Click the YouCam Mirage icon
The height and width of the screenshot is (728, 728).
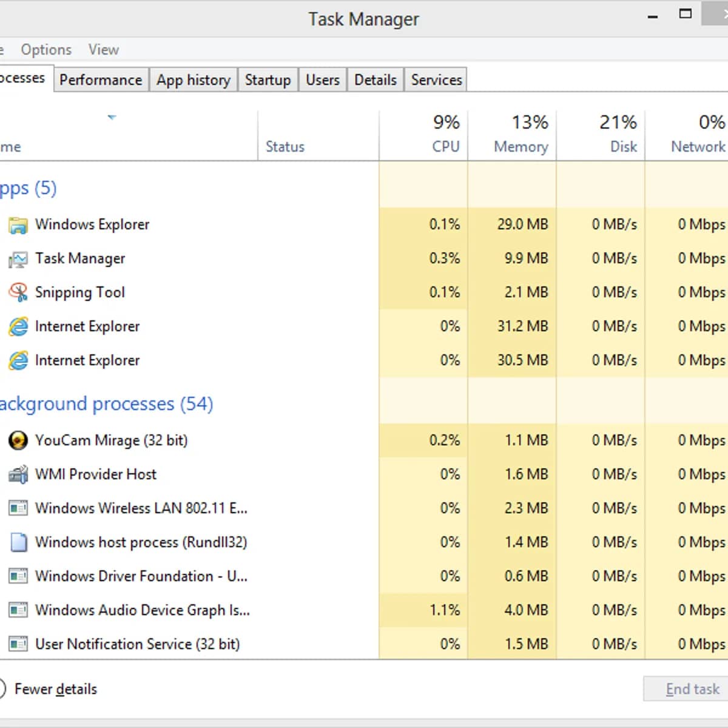(x=18, y=440)
